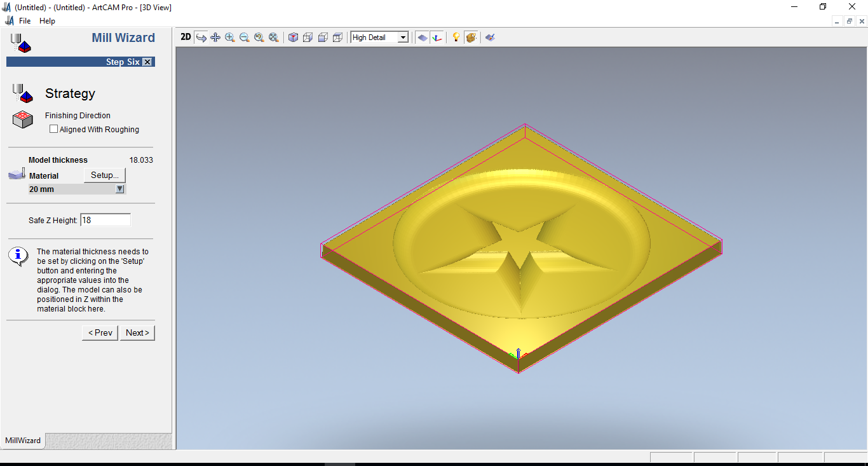The image size is (868, 466).
Task: Toggle the material display icon
Action: click(x=471, y=38)
